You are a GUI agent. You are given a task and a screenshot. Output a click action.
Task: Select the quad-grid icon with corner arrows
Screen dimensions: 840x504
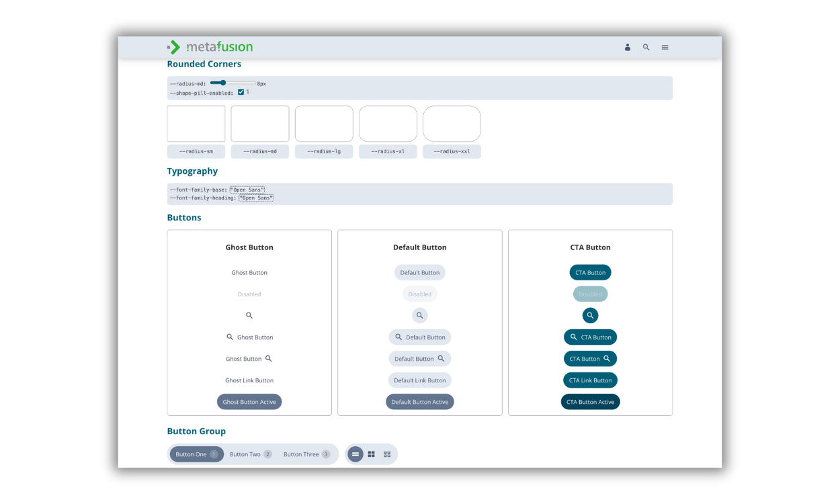[387, 454]
